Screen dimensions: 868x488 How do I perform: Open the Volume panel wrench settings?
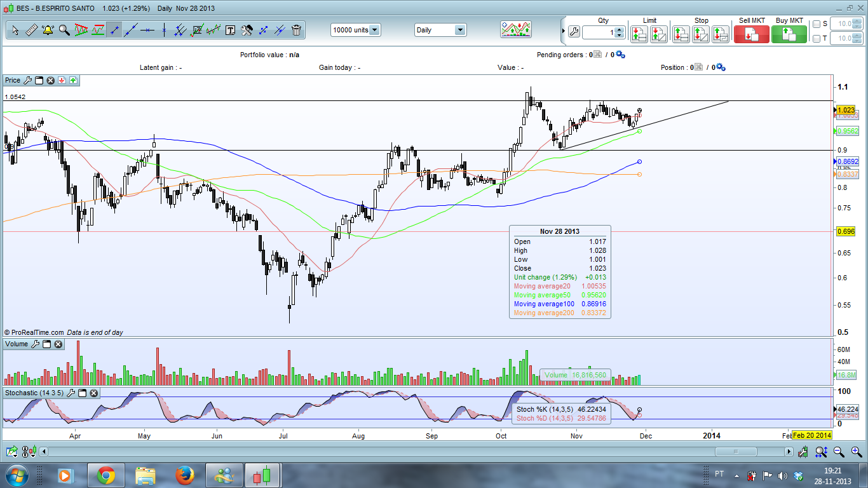pyautogui.click(x=35, y=344)
